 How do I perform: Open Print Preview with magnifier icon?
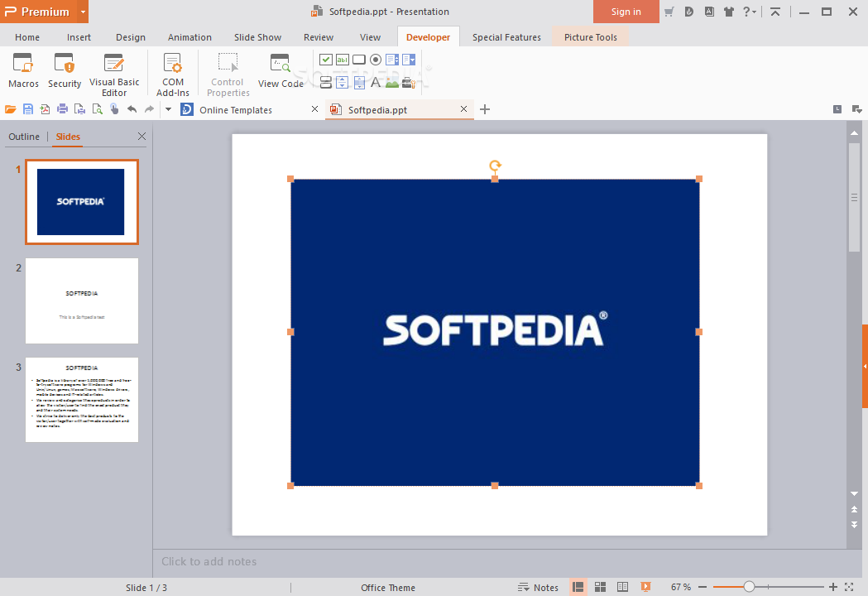click(98, 109)
